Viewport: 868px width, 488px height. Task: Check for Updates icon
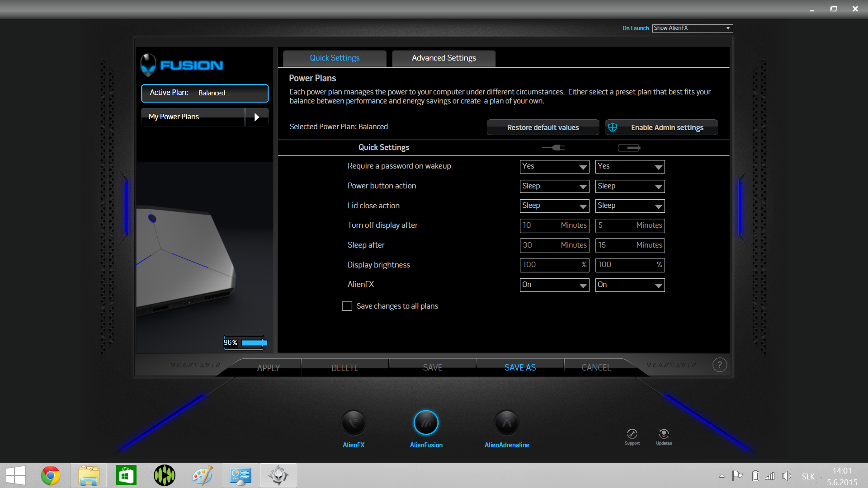(x=664, y=434)
